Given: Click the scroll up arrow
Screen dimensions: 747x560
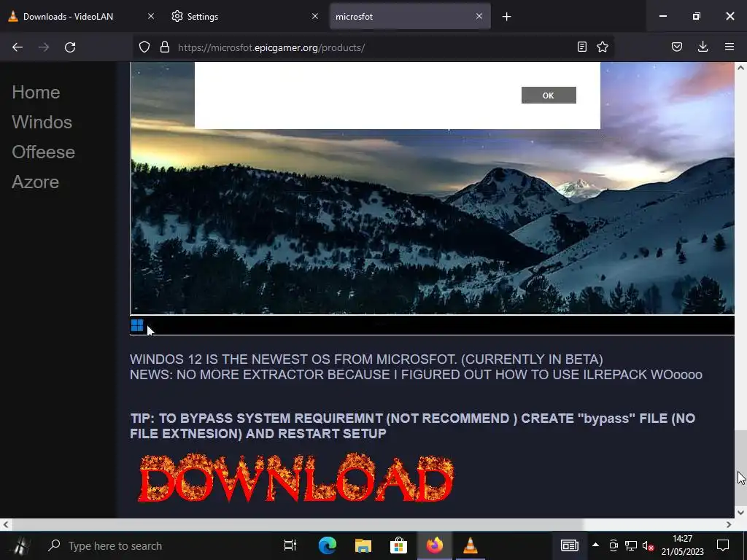Looking at the screenshot, I should [x=741, y=68].
